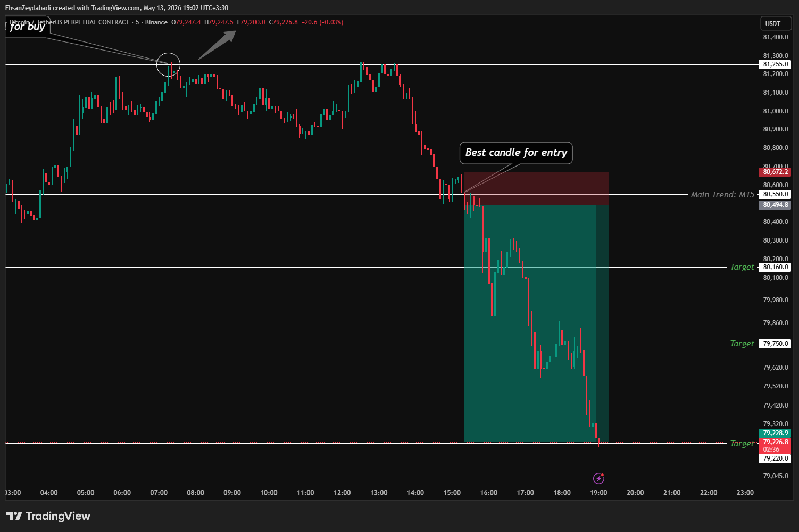Click the TradingView logo

(48, 516)
